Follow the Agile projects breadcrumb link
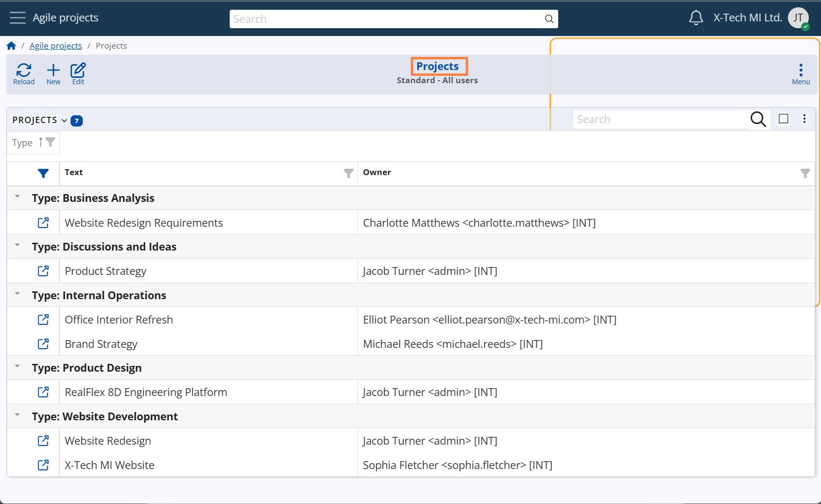 point(55,46)
